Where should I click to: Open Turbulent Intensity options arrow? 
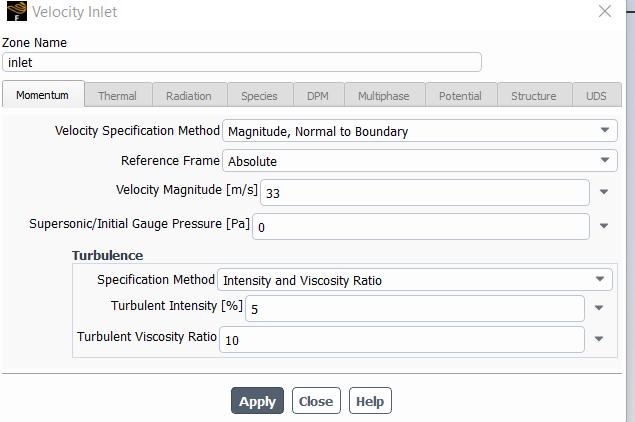599,309
